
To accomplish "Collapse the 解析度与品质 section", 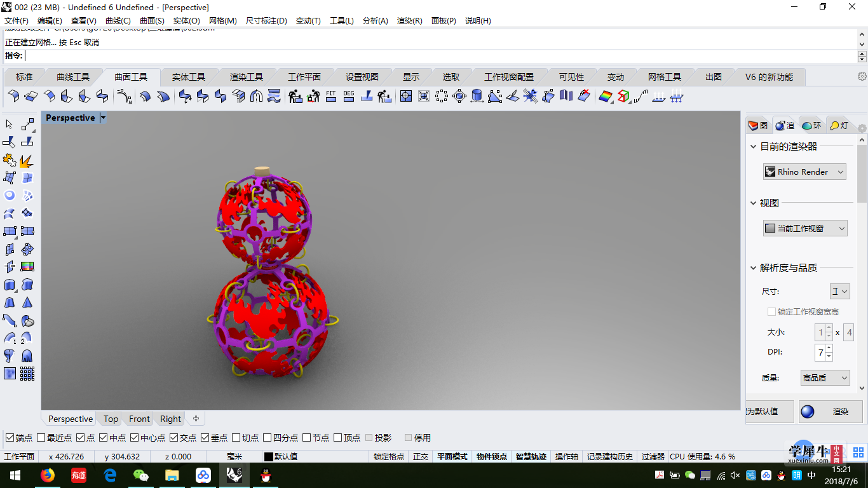I will (x=754, y=268).
